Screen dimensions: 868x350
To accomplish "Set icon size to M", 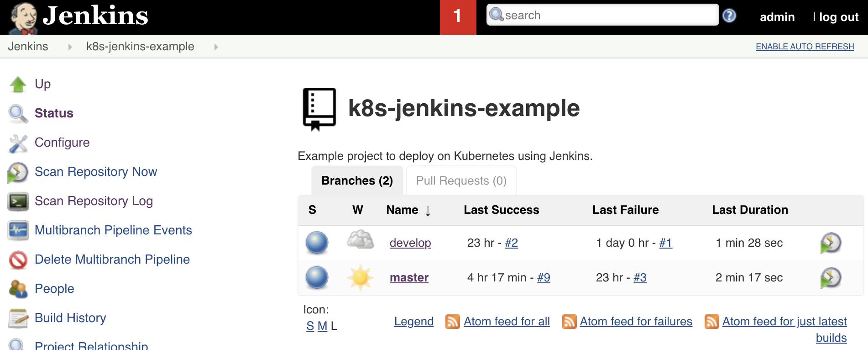I will coord(323,326).
